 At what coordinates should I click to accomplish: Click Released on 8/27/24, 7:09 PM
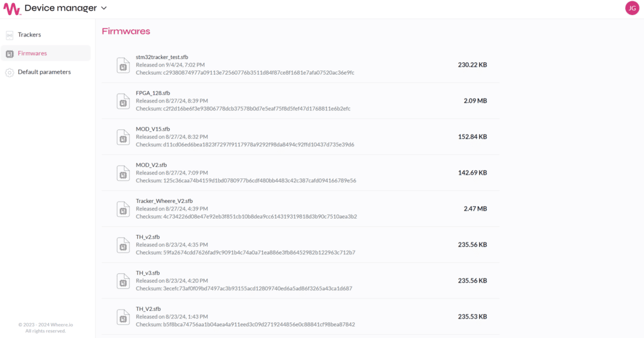(x=172, y=173)
